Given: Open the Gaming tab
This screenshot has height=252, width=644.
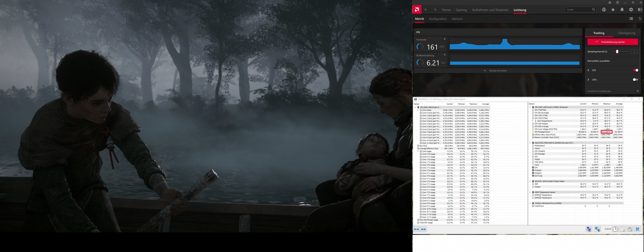Looking at the screenshot, I should click(x=461, y=10).
